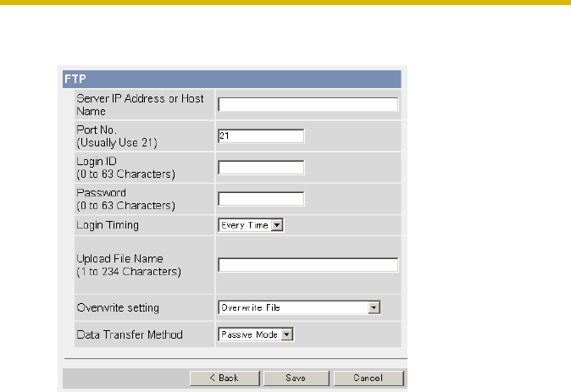Expand the Overwrite setting dropdown
571x392 pixels.
click(298, 307)
